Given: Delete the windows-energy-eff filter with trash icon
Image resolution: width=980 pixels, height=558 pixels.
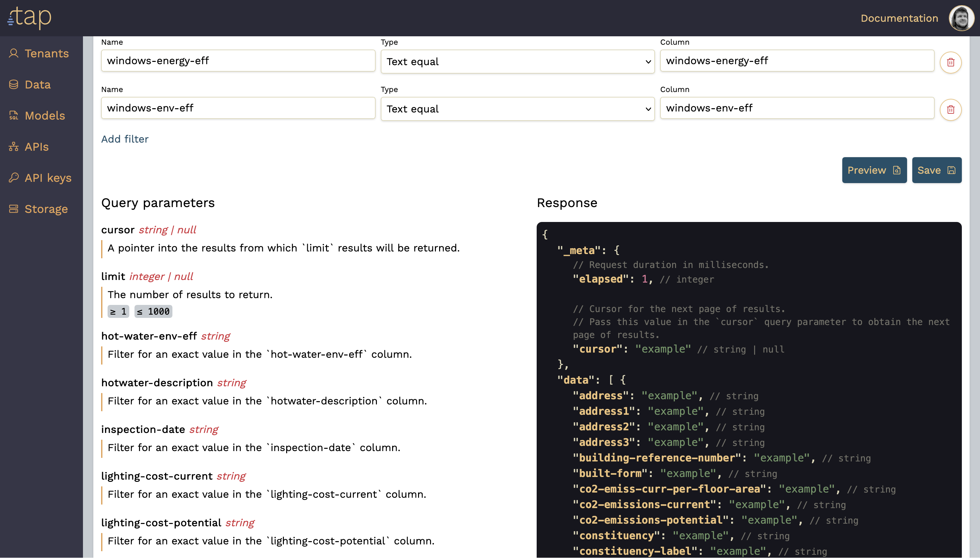Looking at the screenshot, I should 951,62.
